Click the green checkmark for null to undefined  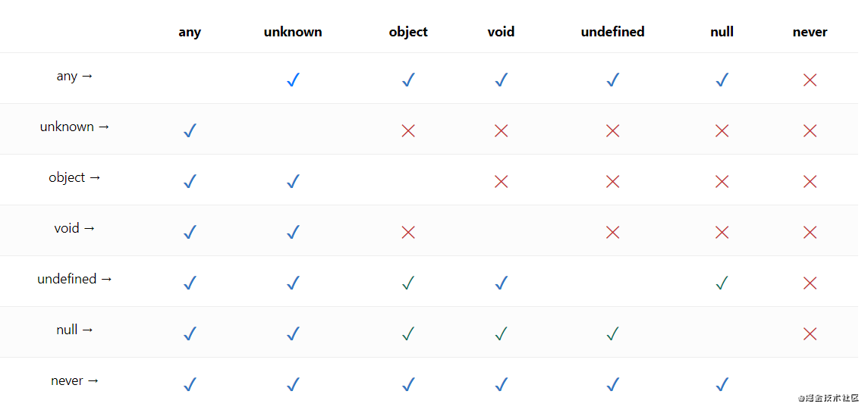612,333
